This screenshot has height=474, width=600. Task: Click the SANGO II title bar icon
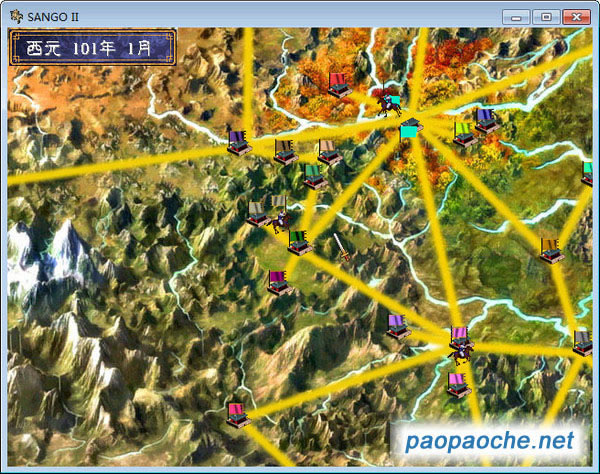click(17, 17)
